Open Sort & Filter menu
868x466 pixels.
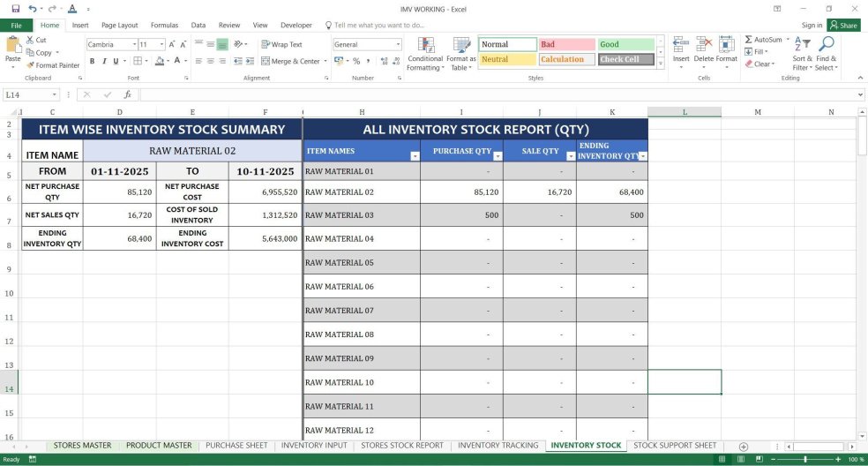coord(802,54)
